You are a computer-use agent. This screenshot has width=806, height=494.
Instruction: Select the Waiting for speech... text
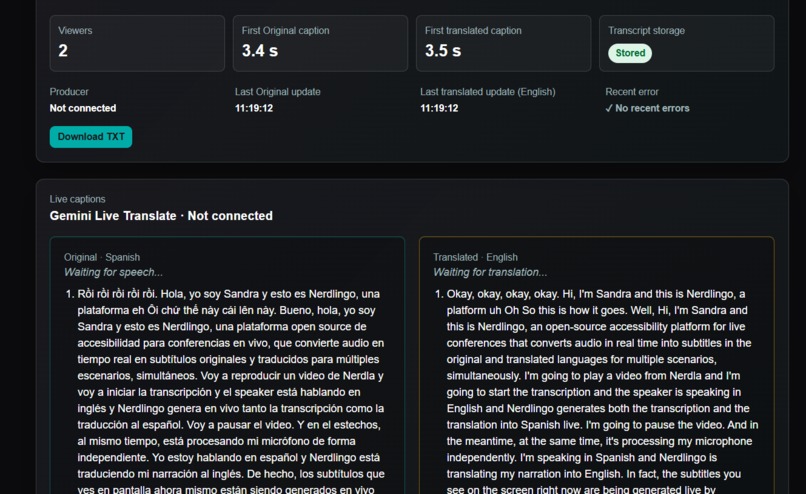point(113,272)
